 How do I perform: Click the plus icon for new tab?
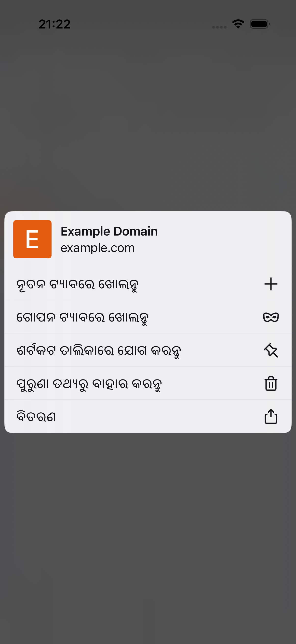pos(271,284)
